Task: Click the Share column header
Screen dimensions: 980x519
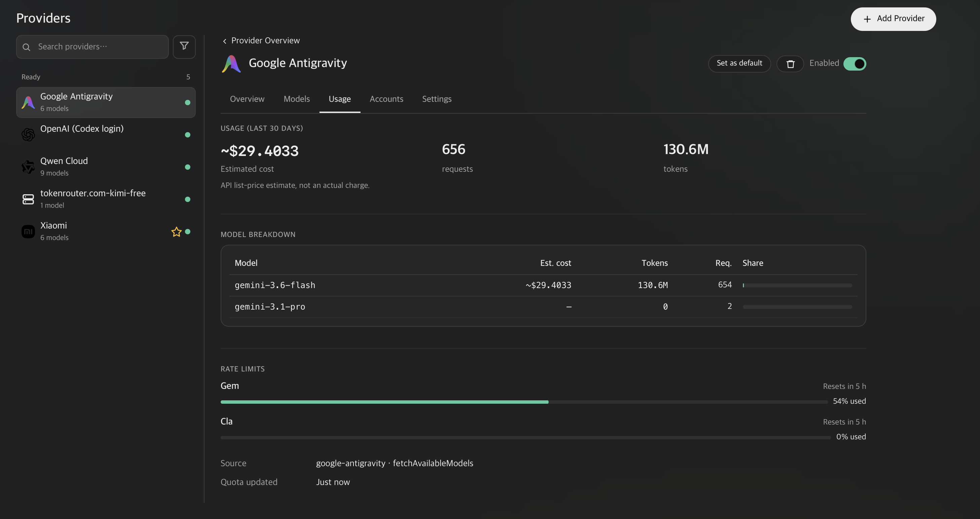Action: [753, 263]
